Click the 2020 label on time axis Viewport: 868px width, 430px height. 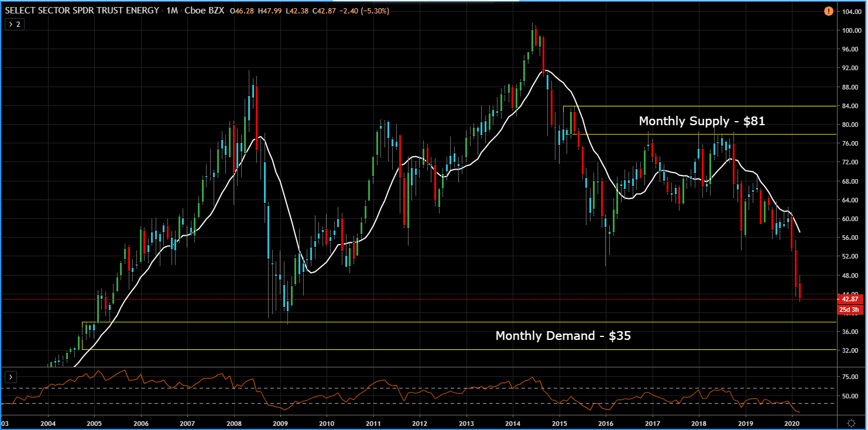pyautogui.click(x=791, y=423)
